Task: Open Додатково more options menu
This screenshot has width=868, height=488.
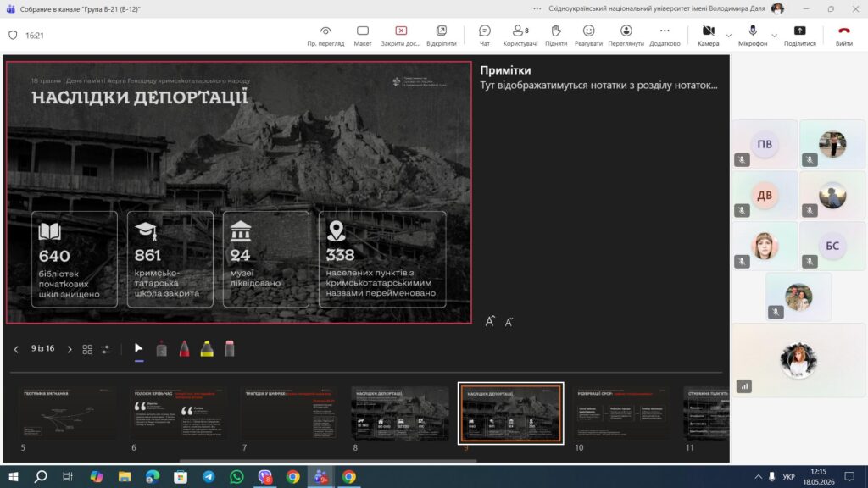Action: tap(665, 36)
